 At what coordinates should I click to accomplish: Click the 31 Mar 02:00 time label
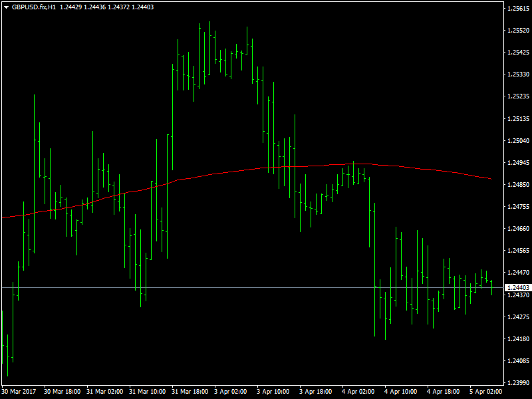105,392
